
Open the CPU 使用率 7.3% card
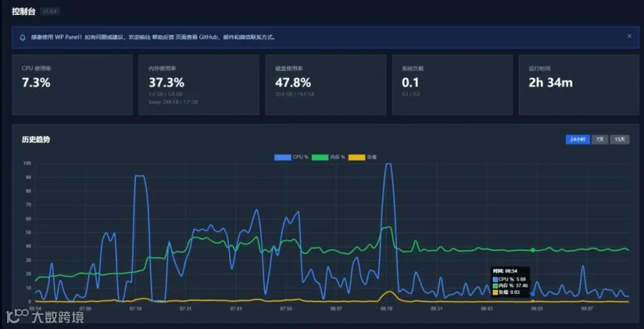pos(72,85)
